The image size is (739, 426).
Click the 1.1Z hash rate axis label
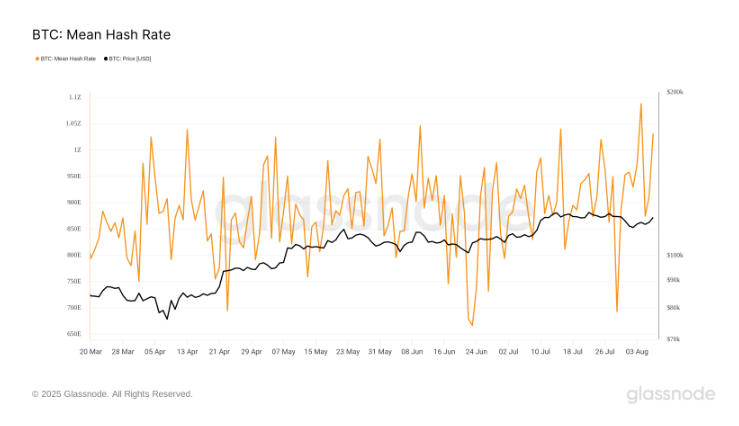[75, 97]
